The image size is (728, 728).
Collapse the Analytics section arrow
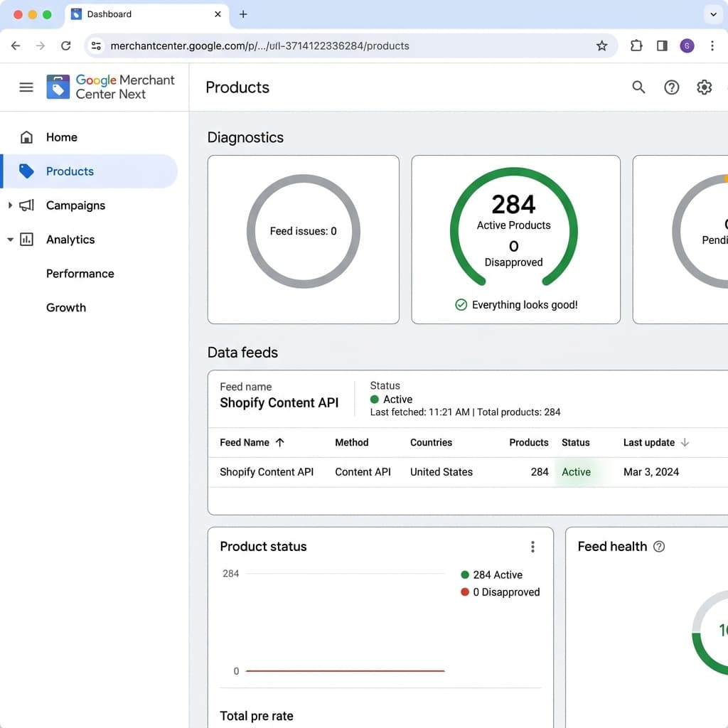click(10, 240)
